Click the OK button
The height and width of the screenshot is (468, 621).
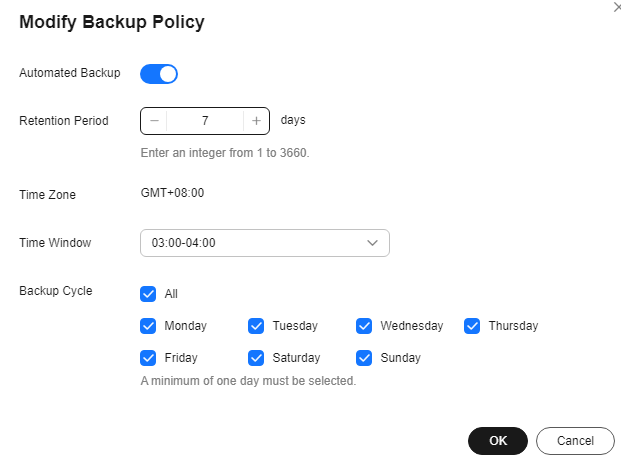point(497,441)
